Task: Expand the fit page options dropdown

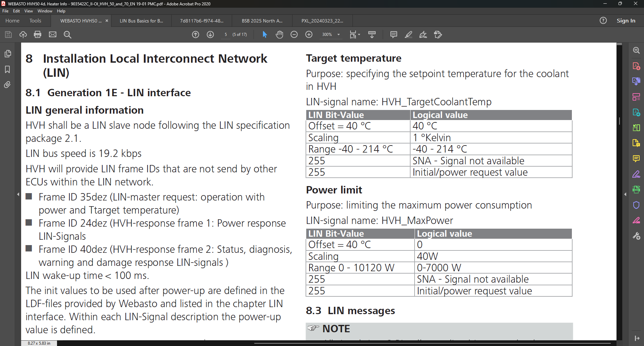Action: 359,35
